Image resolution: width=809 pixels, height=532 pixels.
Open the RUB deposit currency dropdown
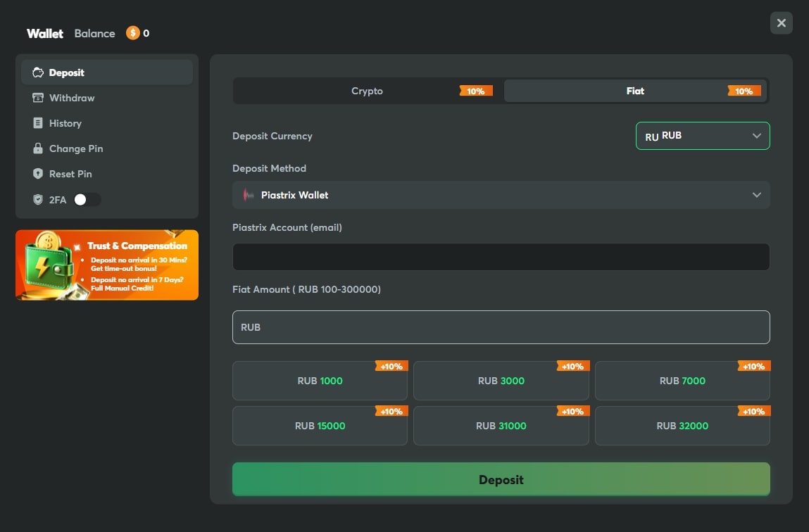702,136
